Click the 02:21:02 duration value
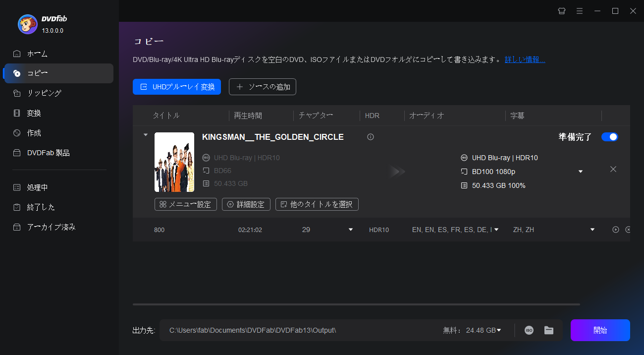Image resolution: width=644 pixels, height=355 pixels. pyautogui.click(x=250, y=230)
